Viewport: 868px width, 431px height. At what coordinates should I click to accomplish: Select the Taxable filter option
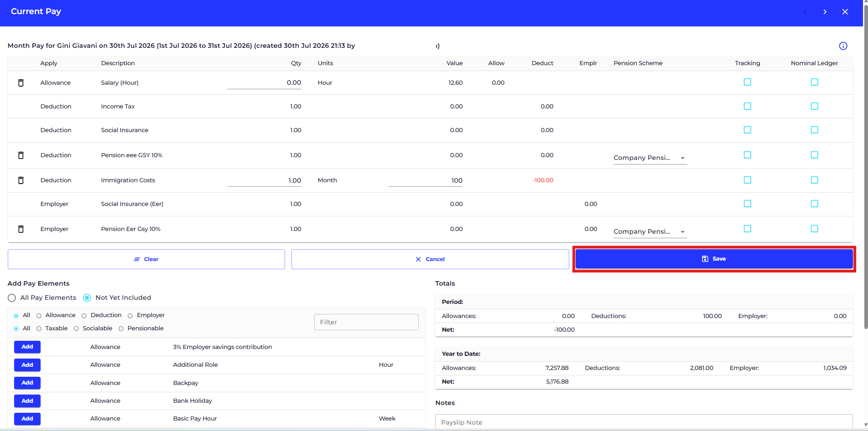tap(39, 328)
